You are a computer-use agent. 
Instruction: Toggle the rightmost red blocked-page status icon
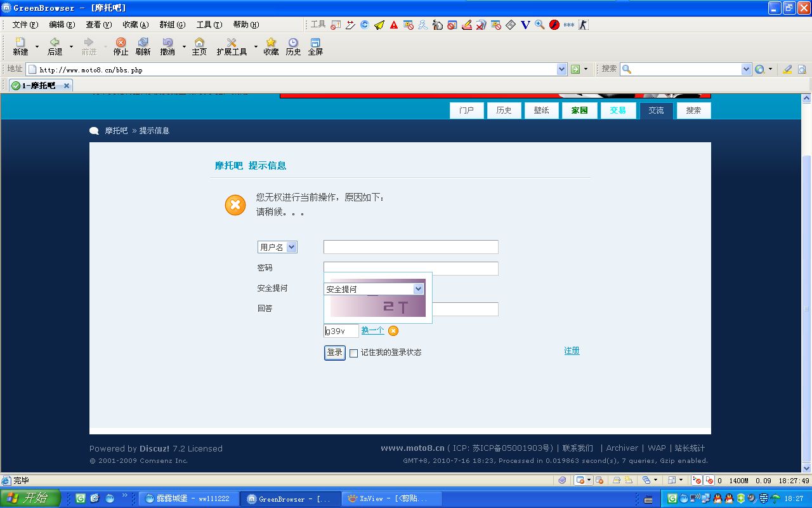coord(709,481)
